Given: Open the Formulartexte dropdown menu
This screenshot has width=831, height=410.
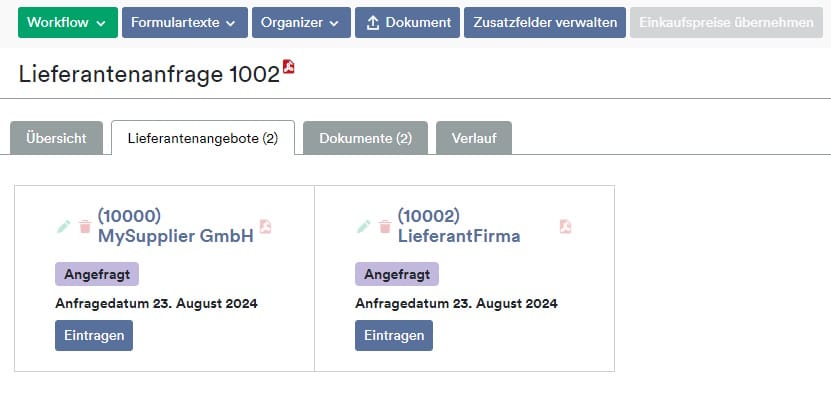Looking at the screenshot, I should pos(185,22).
